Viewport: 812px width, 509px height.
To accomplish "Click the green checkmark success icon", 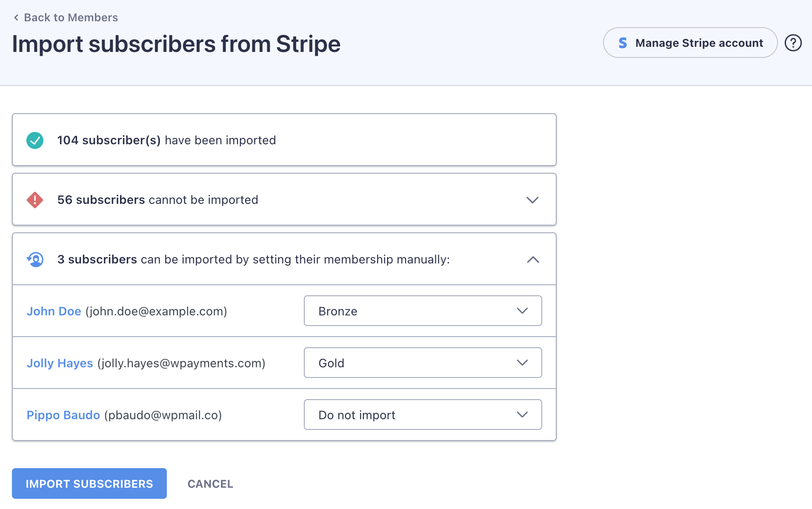I will click(x=35, y=140).
